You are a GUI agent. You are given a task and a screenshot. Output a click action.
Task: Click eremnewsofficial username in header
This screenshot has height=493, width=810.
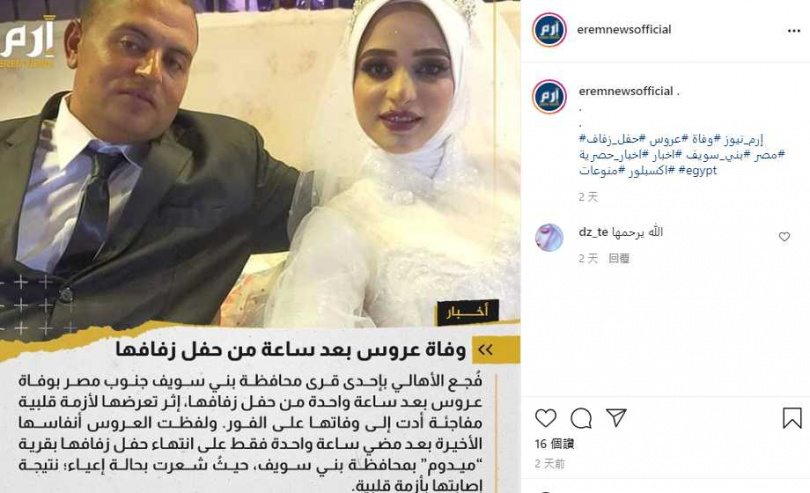(624, 29)
